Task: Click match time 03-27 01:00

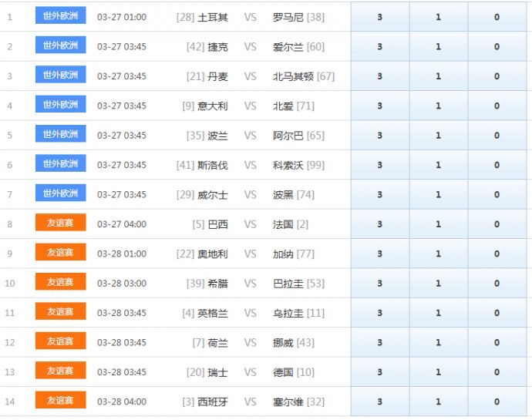Action: 122,17
